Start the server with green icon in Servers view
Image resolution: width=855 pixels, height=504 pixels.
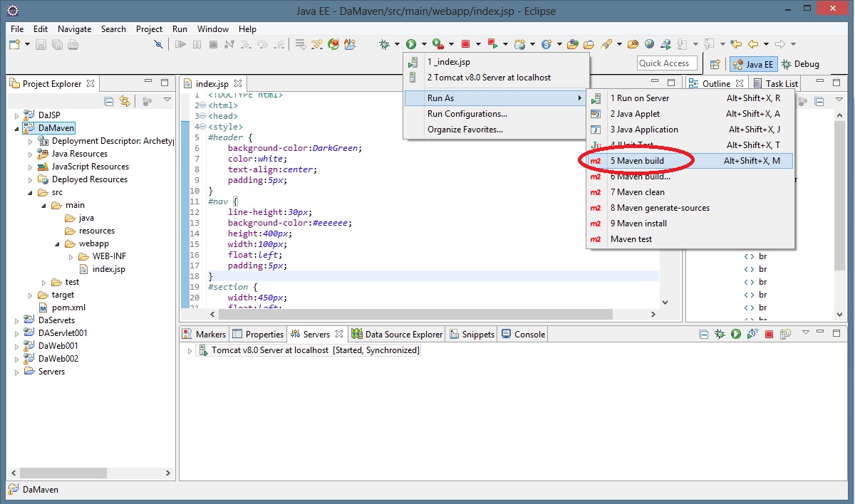coord(736,334)
